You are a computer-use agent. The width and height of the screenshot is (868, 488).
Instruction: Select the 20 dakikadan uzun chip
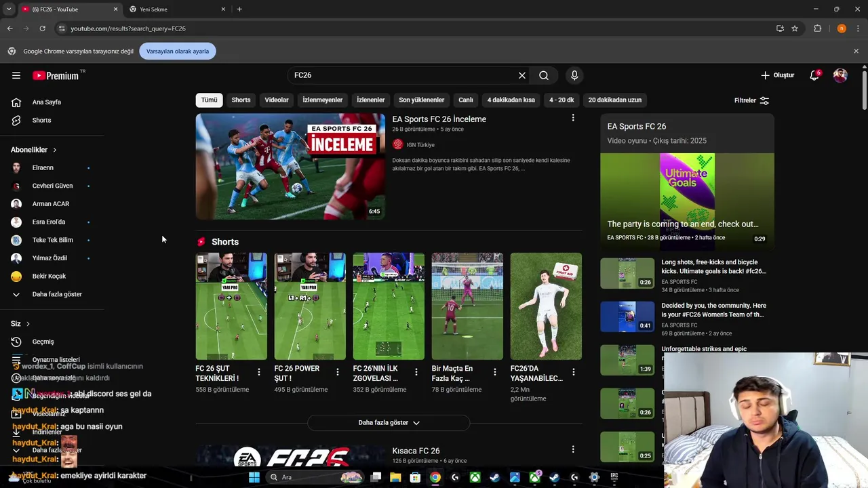click(x=615, y=100)
